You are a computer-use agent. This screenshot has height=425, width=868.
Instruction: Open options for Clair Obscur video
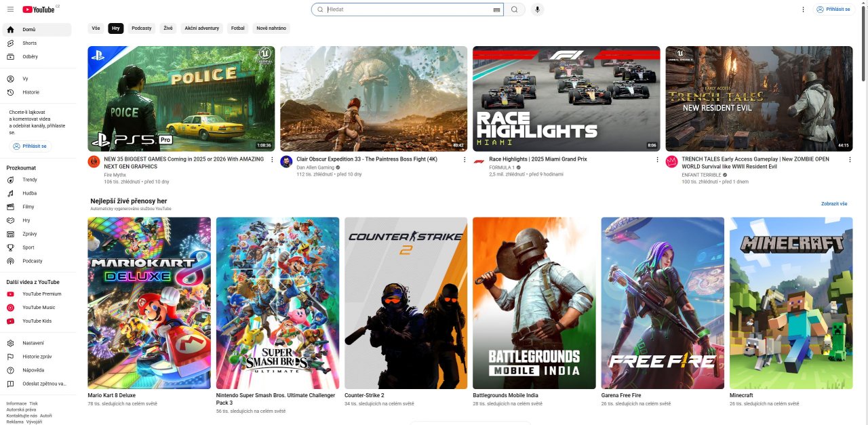pos(465,160)
